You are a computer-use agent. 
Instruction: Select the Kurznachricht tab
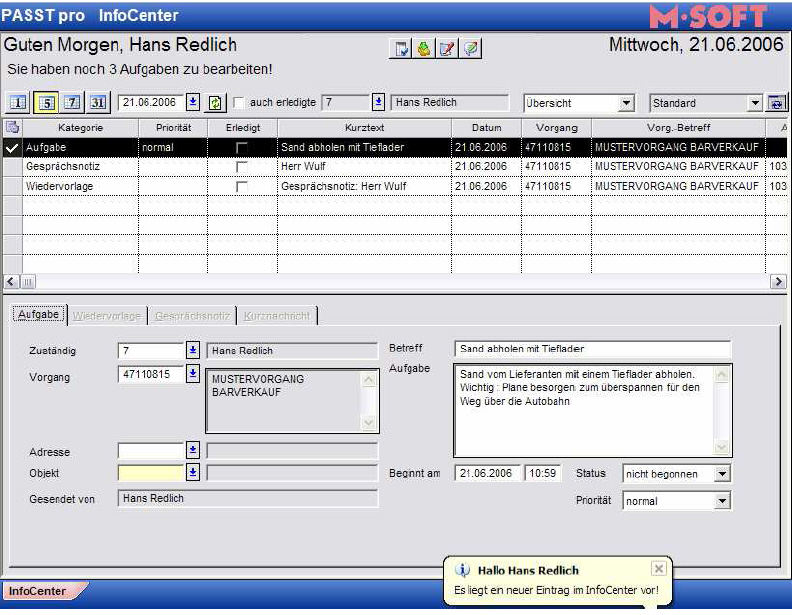pyautogui.click(x=277, y=316)
